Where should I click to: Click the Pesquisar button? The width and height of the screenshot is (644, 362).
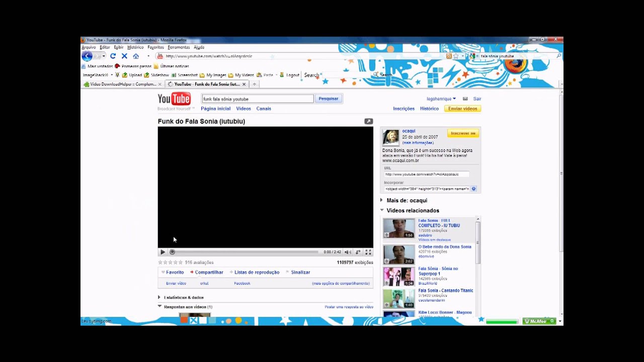tap(329, 99)
